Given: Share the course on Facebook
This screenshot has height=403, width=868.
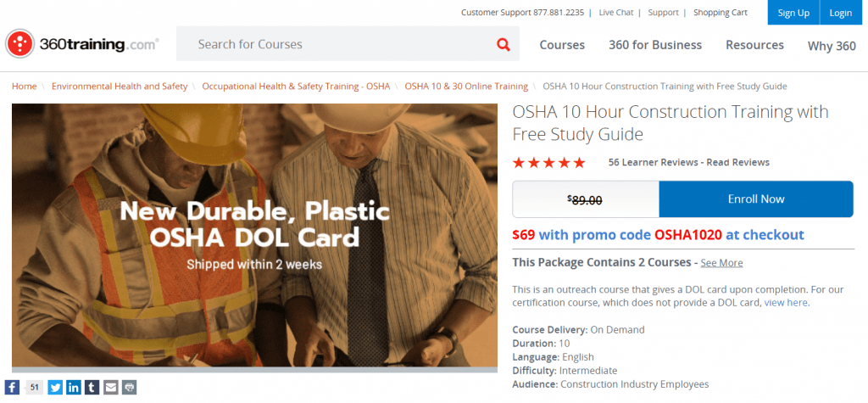Looking at the screenshot, I should pos(13,388).
